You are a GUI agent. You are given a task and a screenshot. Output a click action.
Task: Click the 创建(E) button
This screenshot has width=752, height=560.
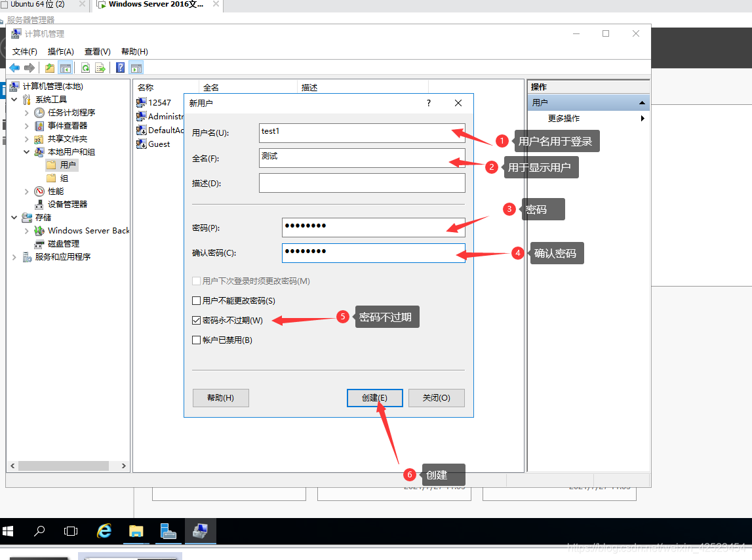point(374,398)
